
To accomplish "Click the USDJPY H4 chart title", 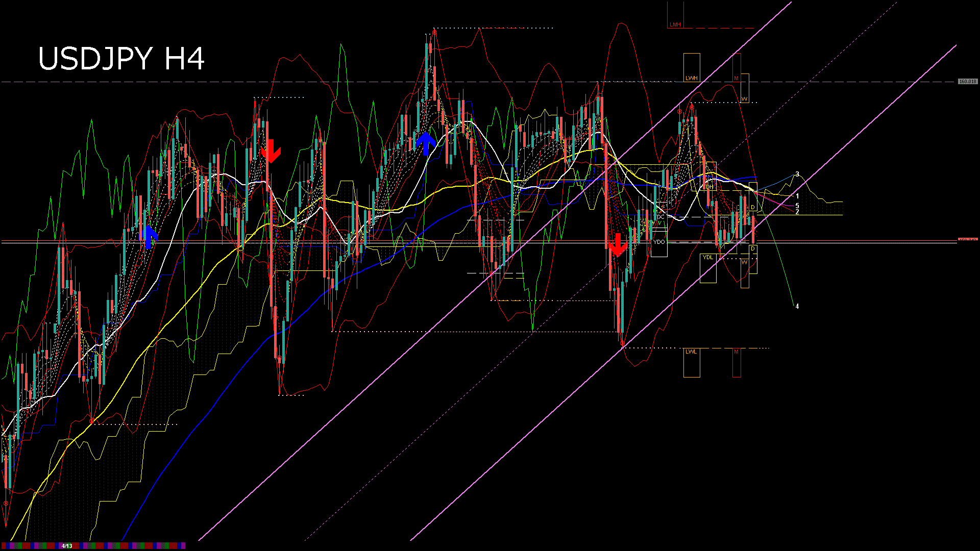I will point(121,59).
